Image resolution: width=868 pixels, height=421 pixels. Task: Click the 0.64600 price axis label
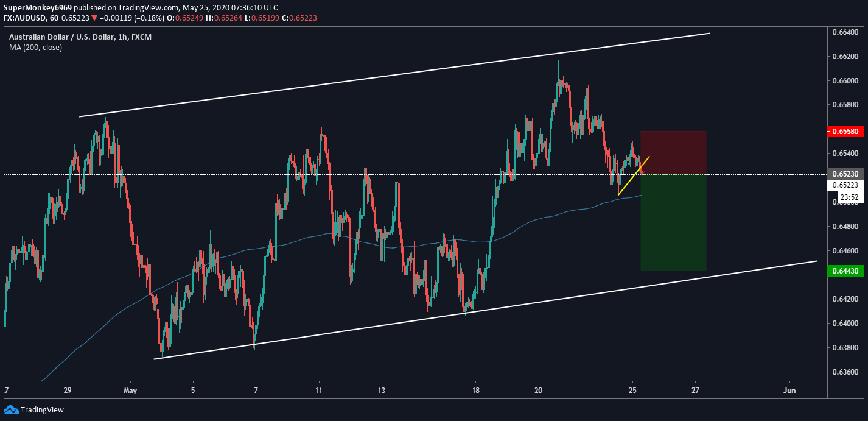pos(845,250)
